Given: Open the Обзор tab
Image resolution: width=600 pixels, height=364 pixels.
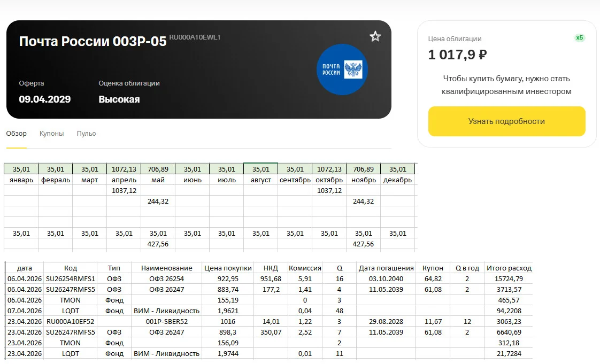Looking at the screenshot, I should pos(17,134).
